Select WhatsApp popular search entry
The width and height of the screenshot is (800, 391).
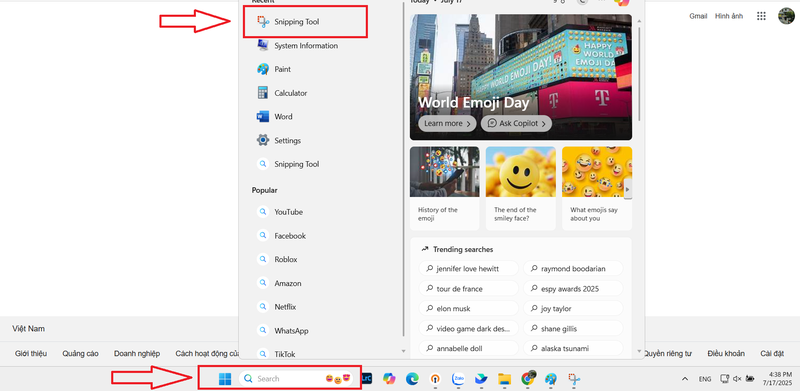pos(283,331)
